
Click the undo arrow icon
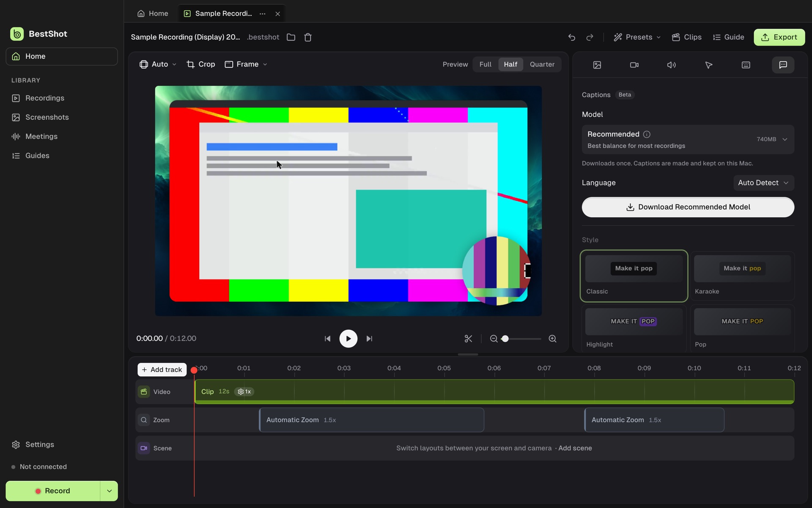pos(572,37)
